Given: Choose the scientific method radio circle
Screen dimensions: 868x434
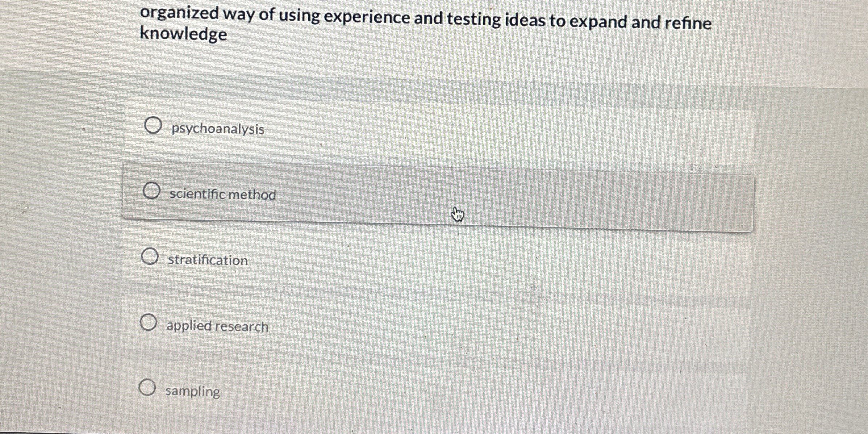Looking at the screenshot, I should point(151,191).
